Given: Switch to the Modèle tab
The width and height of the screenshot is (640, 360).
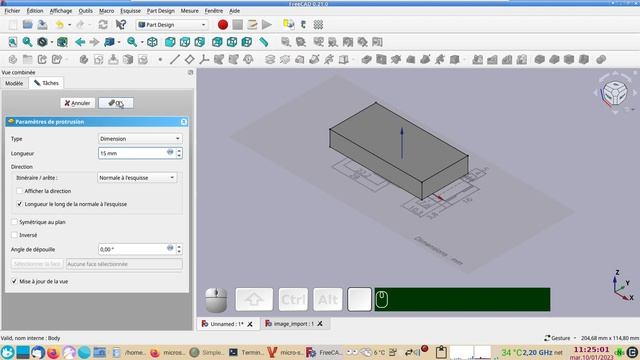Looking at the screenshot, I should (14, 83).
